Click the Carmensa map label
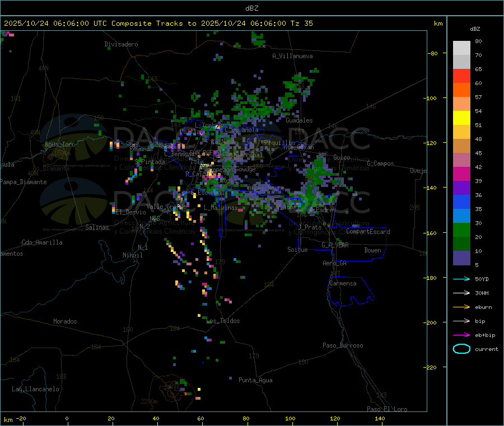 coord(343,283)
